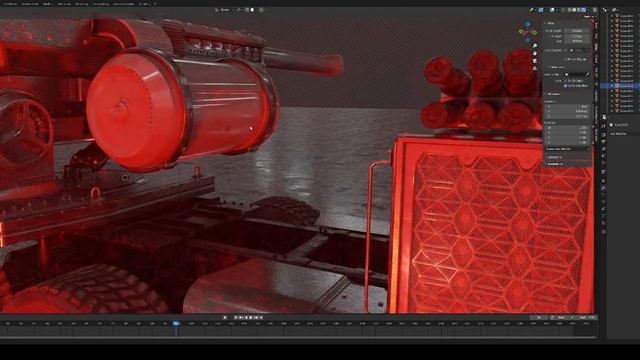Toggle the Camera to View checkbox
The image size is (640, 360).
(x=565, y=86)
